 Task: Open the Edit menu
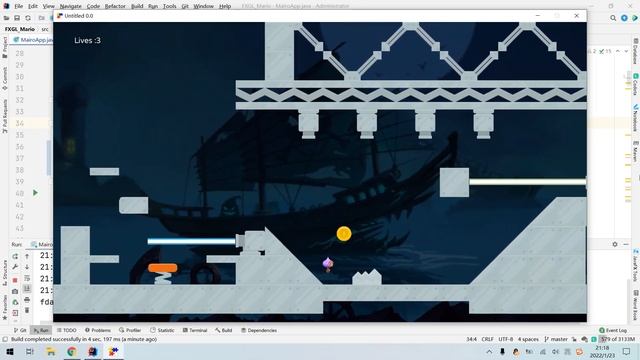pos(33,6)
